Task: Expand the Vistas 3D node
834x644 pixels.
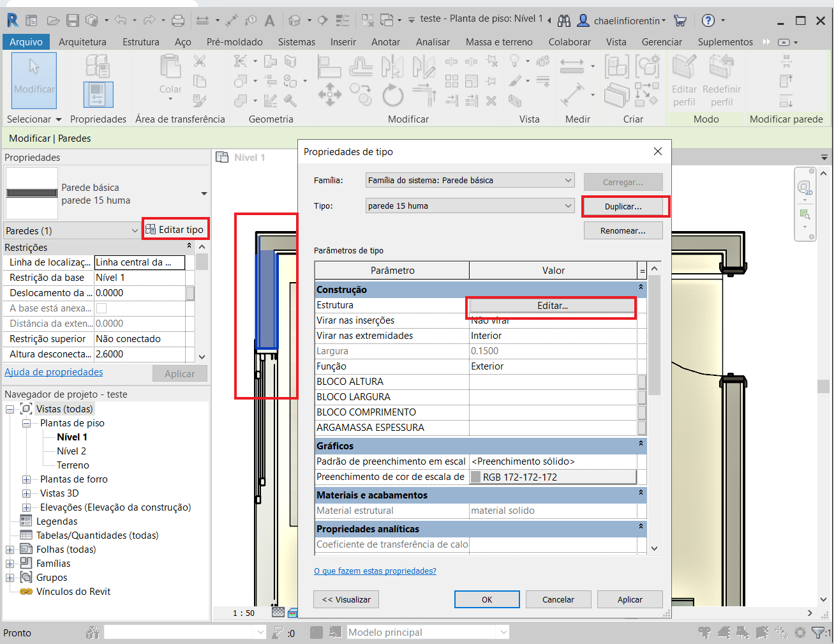Action: (x=26, y=493)
